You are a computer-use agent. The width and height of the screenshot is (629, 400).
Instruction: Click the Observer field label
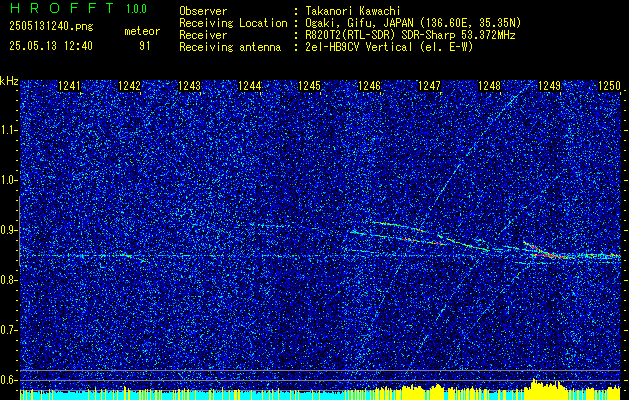pos(203,11)
